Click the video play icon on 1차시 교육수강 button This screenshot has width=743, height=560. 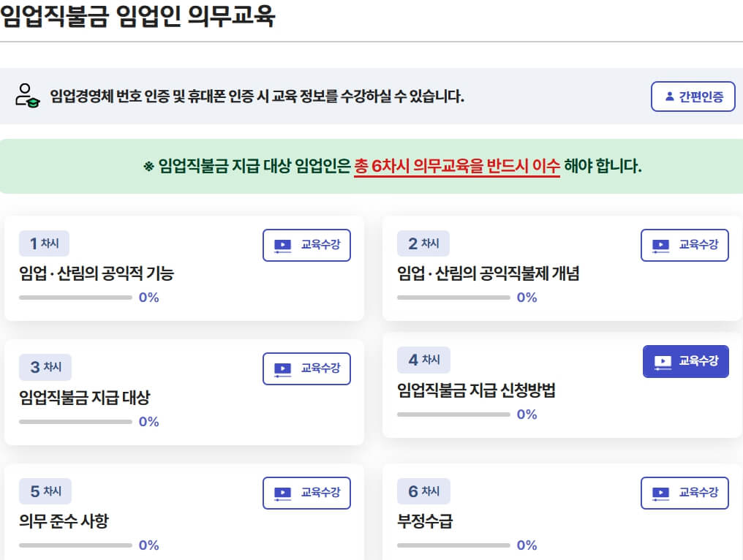(282, 245)
